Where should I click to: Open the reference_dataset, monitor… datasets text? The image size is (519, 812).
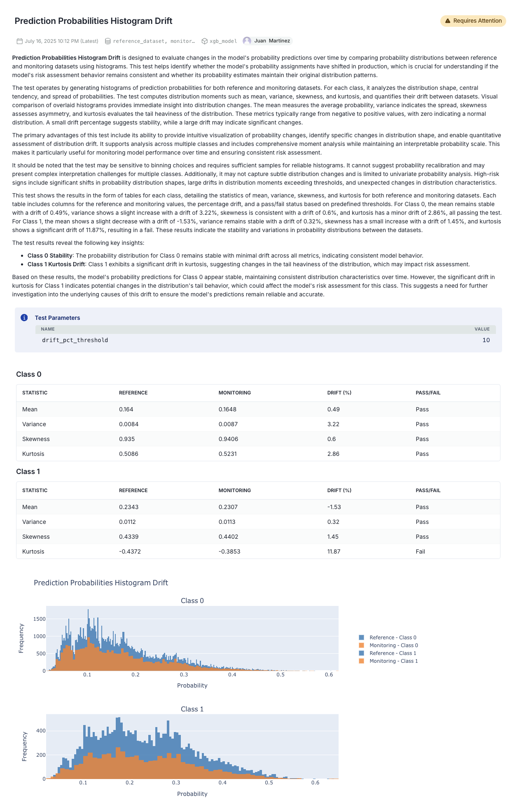(154, 41)
